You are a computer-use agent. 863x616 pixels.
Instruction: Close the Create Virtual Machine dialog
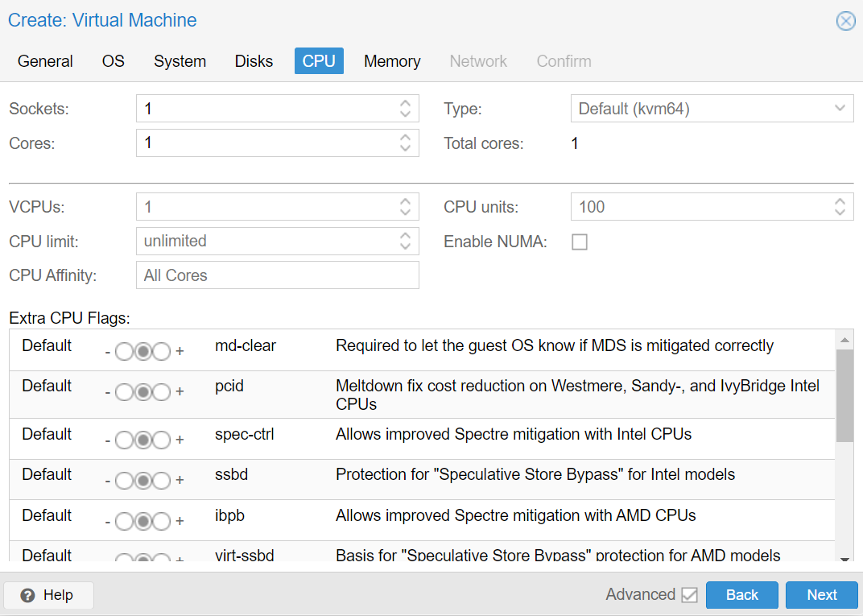coord(845,22)
